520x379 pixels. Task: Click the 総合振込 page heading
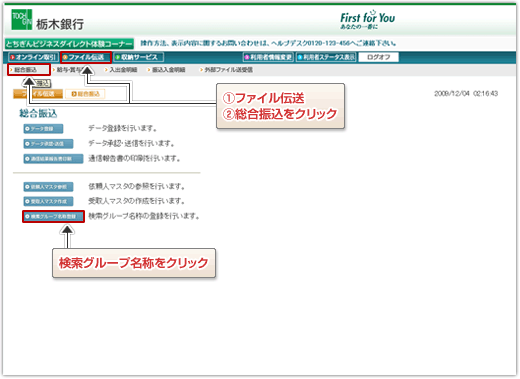38,114
